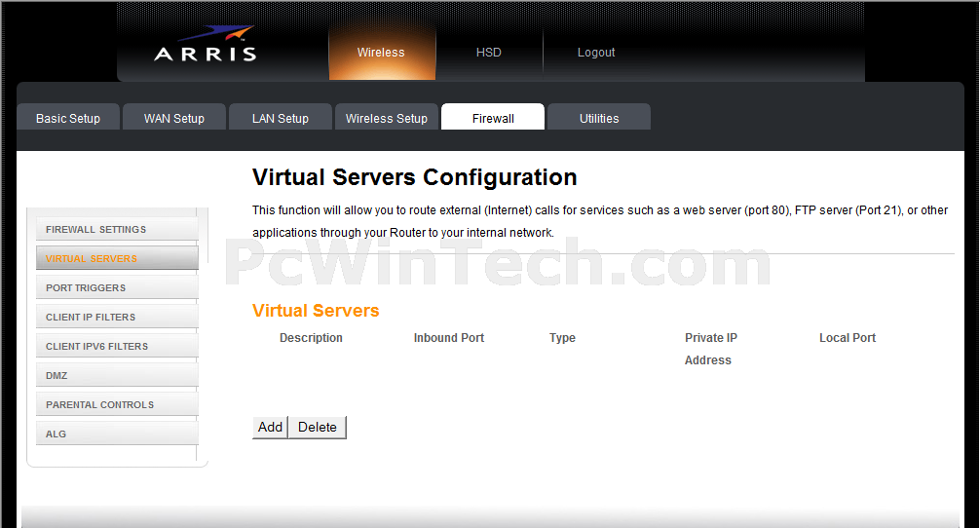Go to Parental Controls

coord(117,404)
